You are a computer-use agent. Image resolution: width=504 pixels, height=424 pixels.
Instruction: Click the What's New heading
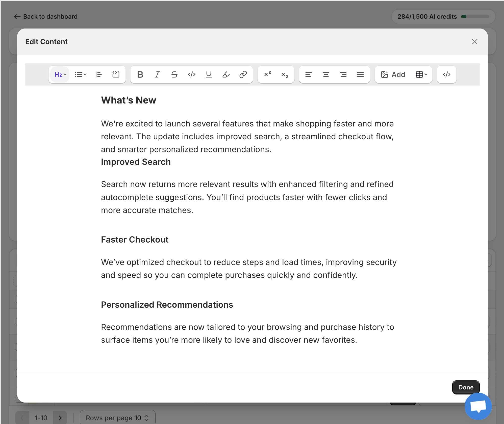tap(129, 100)
